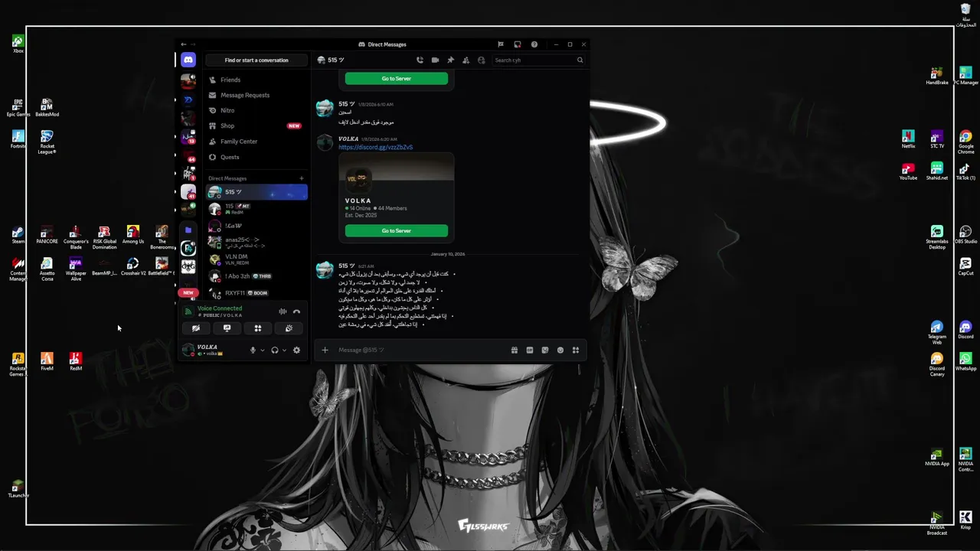
Task: Open OBS Studio desktop icon
Action: coord(965,234)
